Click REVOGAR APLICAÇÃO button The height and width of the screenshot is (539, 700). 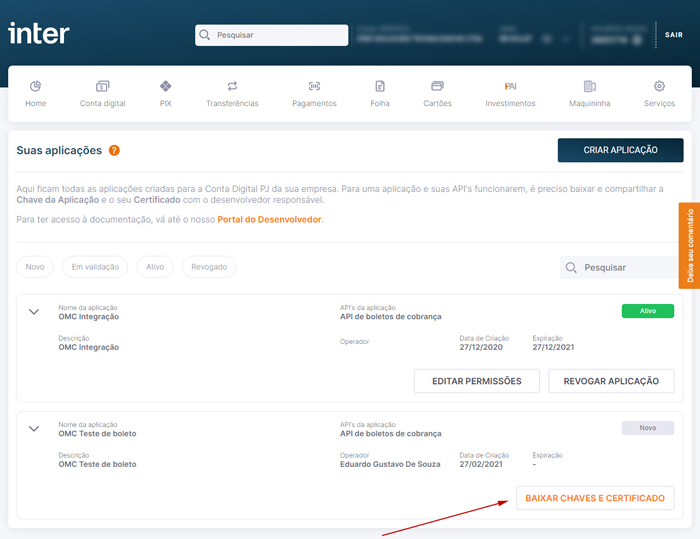[611, 381]
